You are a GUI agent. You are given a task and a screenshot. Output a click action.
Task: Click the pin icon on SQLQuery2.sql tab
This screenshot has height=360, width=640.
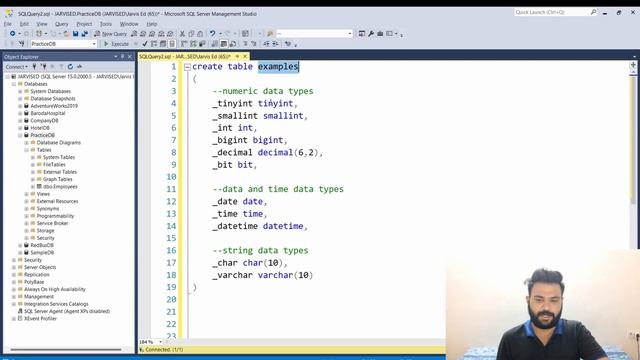click(237, 56)
